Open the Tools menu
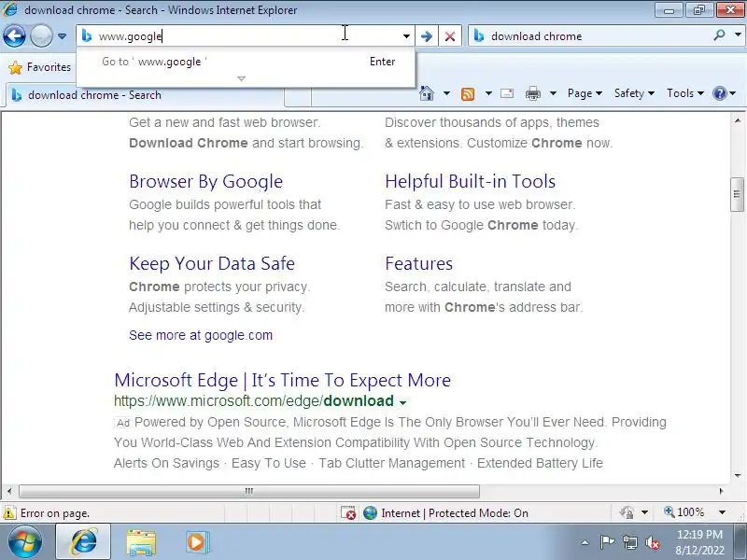 (685, 93)
